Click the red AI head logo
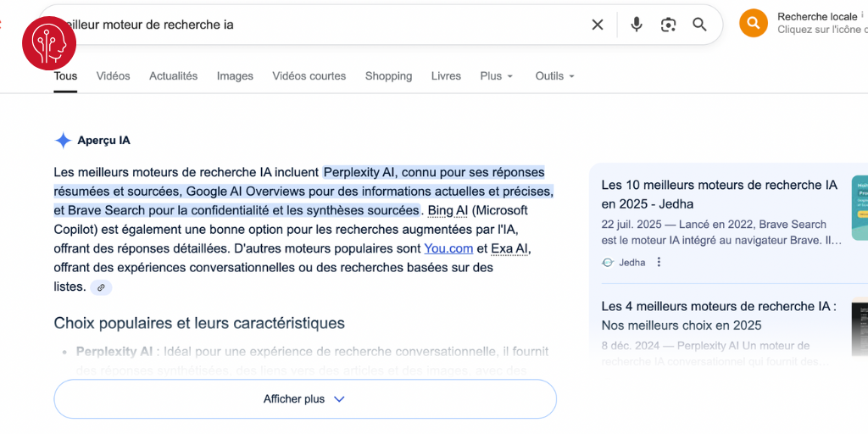This screenshot has width=868, height=434. 49,42
